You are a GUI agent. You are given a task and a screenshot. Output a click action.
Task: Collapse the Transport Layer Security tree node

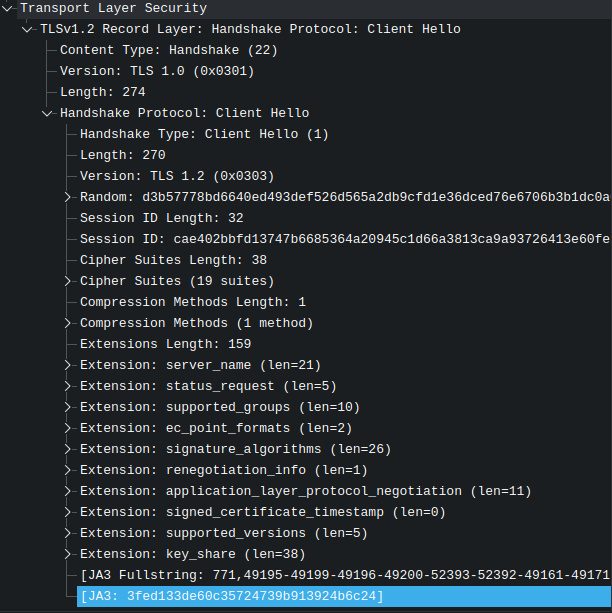[x=7, y=8]
